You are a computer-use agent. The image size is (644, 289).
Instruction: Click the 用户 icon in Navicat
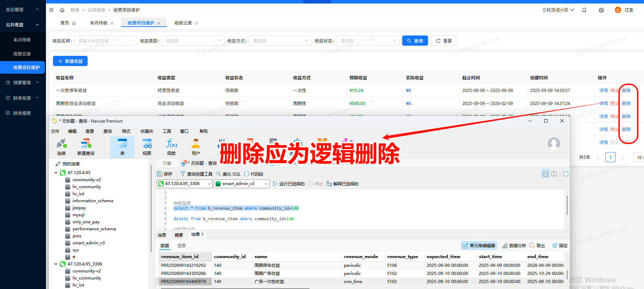click(x=196, y=146)
